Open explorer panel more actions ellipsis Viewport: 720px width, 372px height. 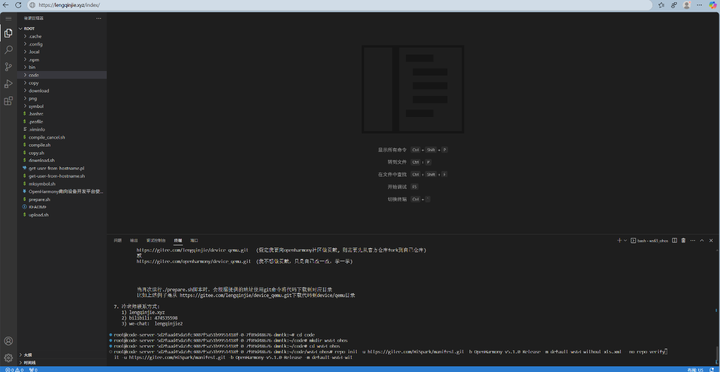[98, 18]
